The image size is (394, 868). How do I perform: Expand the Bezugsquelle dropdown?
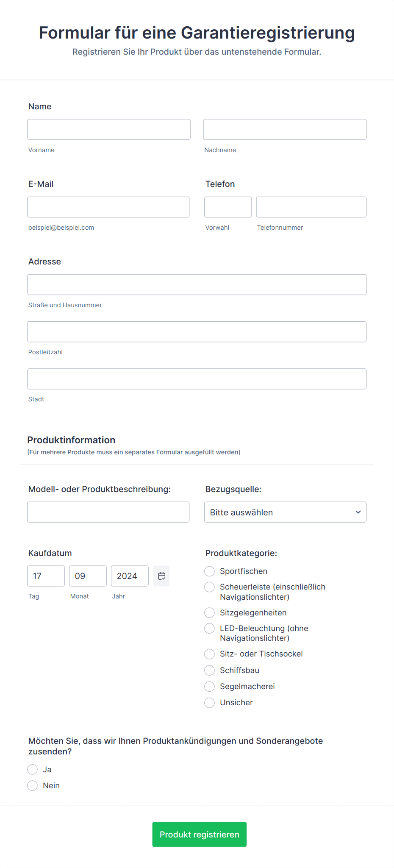pyautogui.click(x=285, y=512)
